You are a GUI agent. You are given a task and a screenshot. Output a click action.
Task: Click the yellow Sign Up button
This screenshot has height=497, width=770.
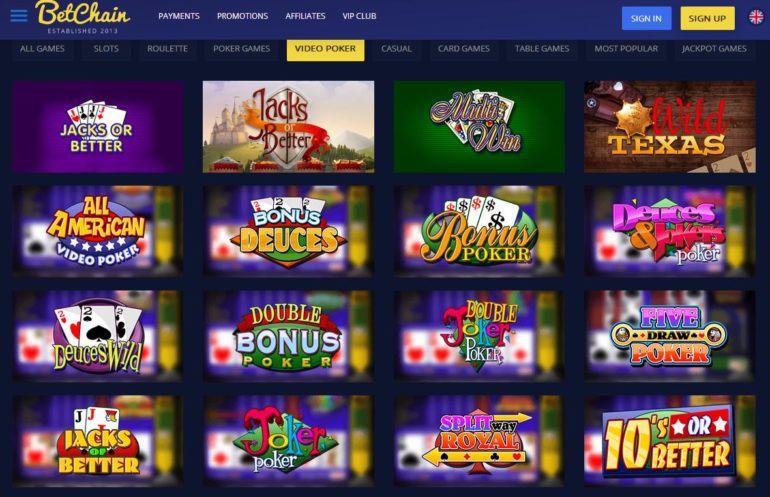(707, 18)
